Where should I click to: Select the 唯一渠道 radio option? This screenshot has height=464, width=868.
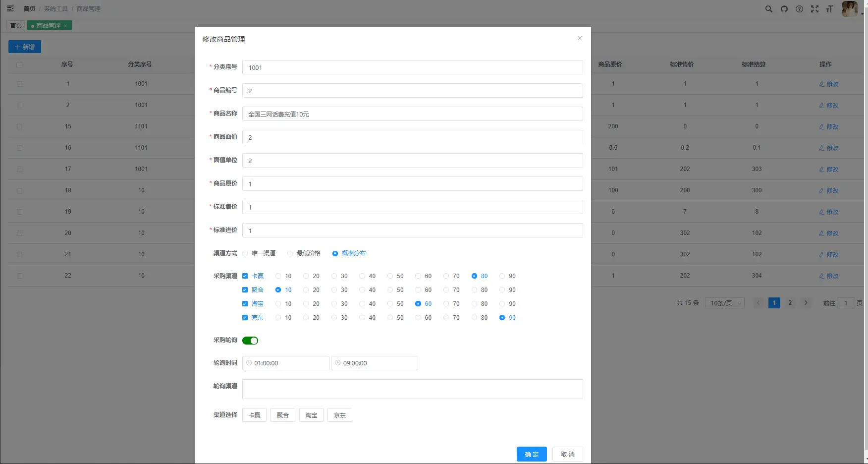click(x=259, y=253)
